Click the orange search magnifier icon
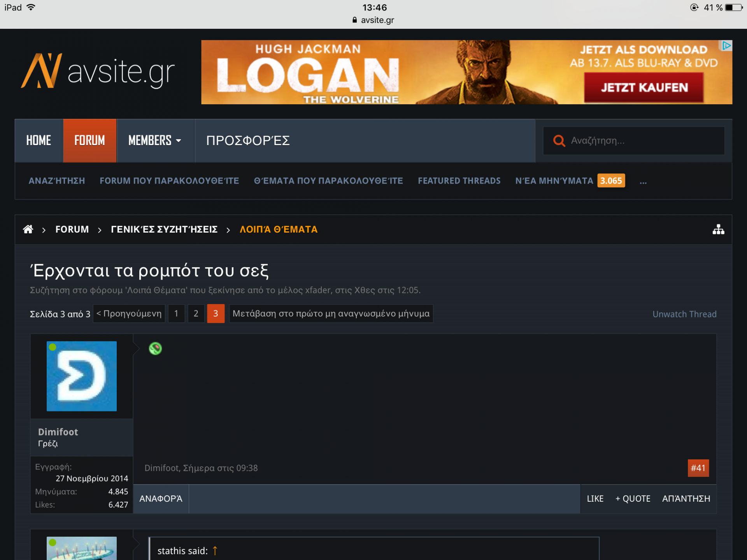The width and height of the screenshot is (747, 560). (x=559, y=141)
